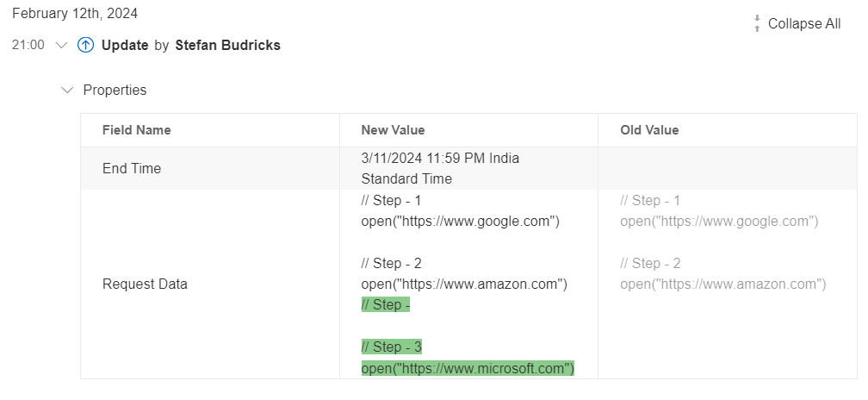Click the February 12th, 2024 date heading
Image resolution: width=868 pixels, height=400 pixels.
[75, 14]
